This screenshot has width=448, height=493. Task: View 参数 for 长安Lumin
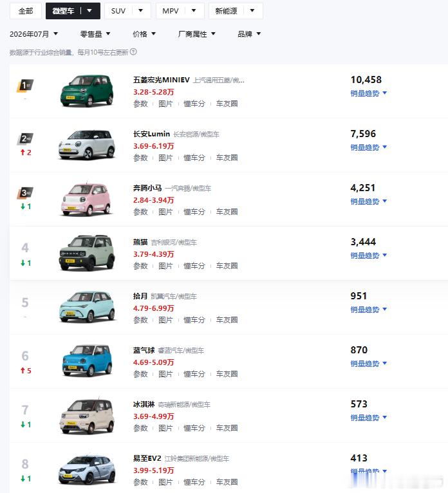pyautogui.click(x=140, y=158)
